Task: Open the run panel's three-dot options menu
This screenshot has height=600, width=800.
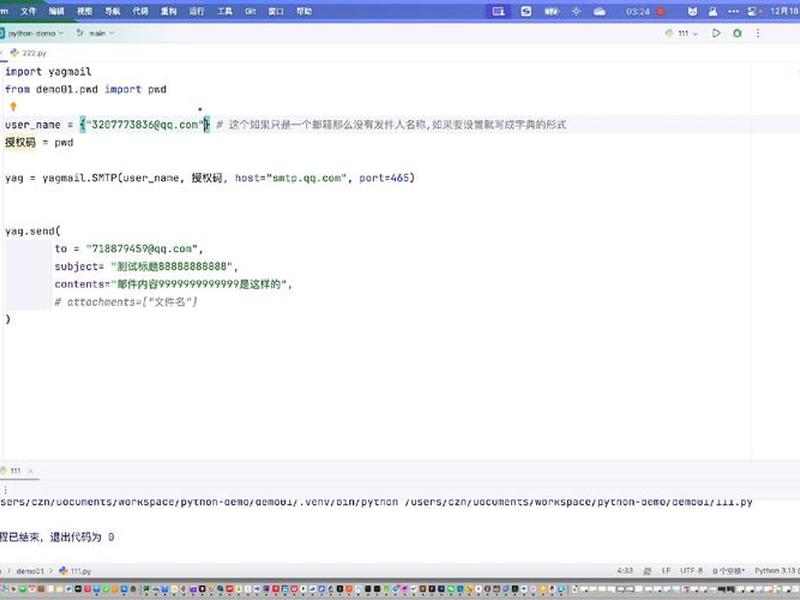Action: (5, 490)
